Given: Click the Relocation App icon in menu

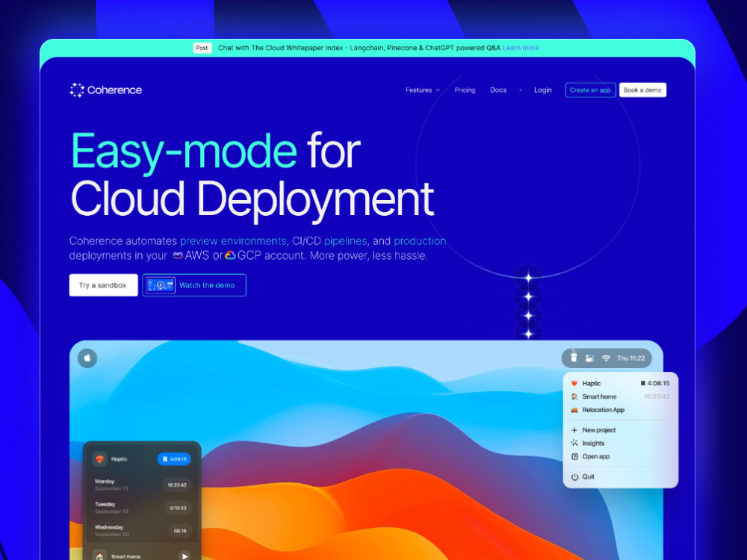Looking at the screenshot, I should pos(574,410).
